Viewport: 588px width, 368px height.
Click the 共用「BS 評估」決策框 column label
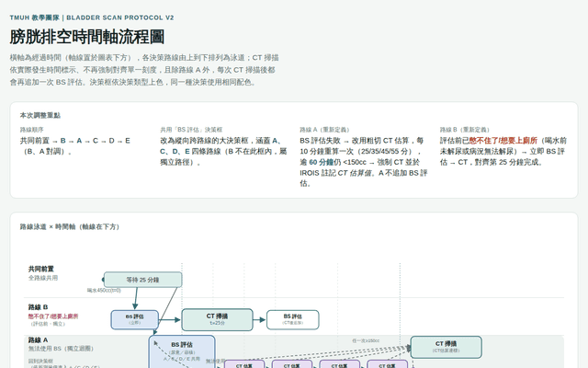[x=191, y=130]
